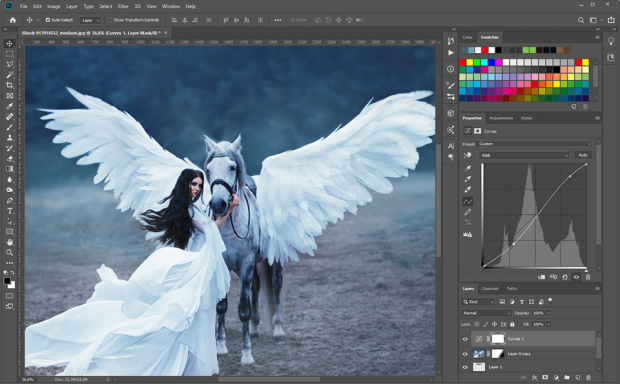Select the Horizontal Type tool
620x384 pixels.
pos(9,211)
